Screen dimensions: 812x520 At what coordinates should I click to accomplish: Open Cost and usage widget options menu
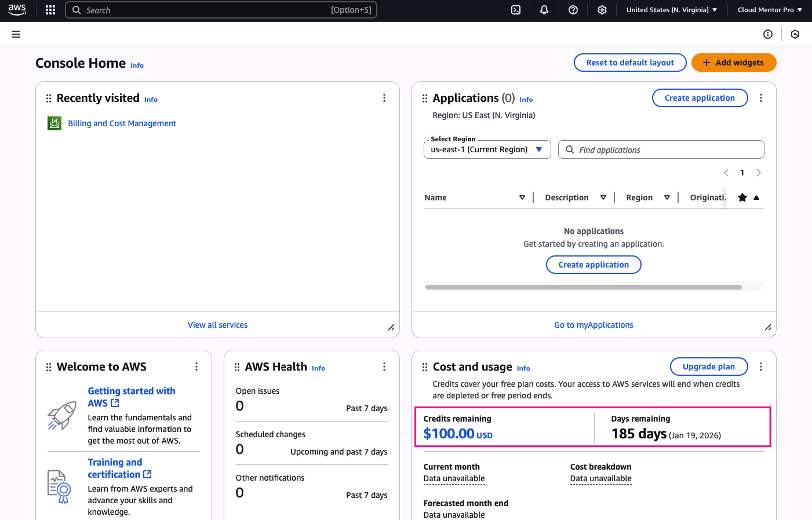click(x=761, y=367)
